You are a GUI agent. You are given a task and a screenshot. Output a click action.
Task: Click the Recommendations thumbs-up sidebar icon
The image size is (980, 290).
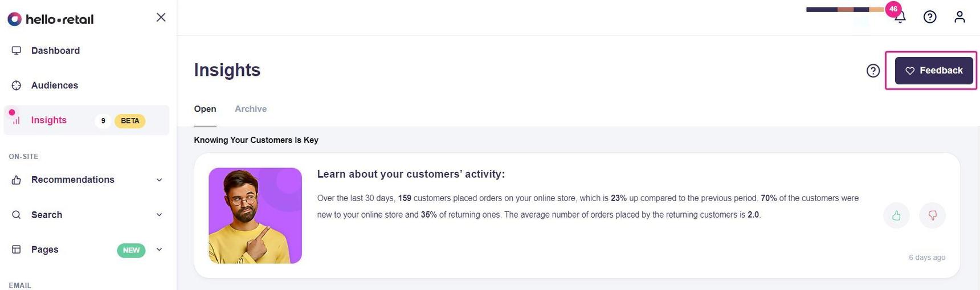[17, 180]
